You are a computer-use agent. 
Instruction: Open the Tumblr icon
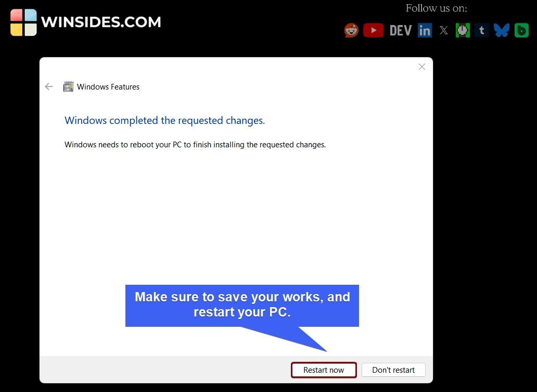click(481, 31)
